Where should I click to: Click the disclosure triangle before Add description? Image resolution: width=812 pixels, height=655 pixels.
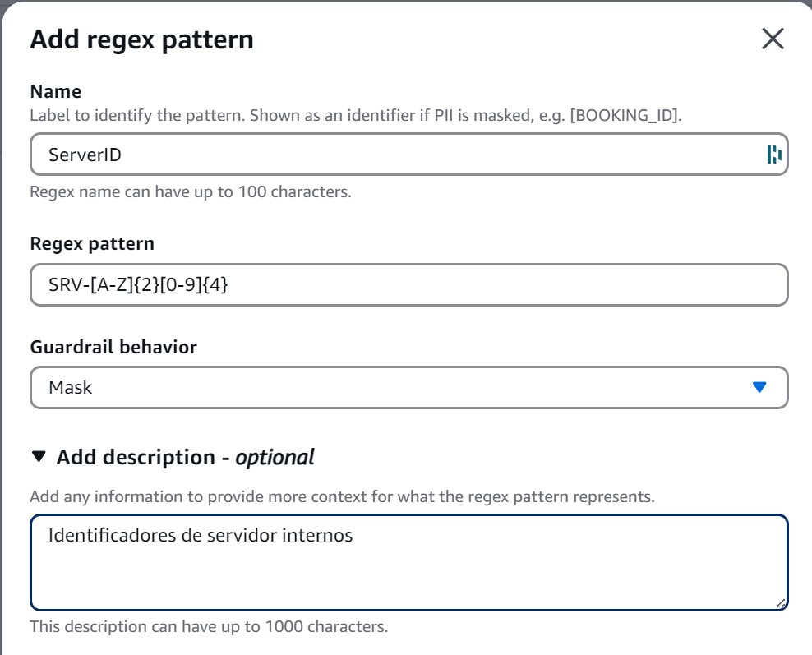(37, 457)
